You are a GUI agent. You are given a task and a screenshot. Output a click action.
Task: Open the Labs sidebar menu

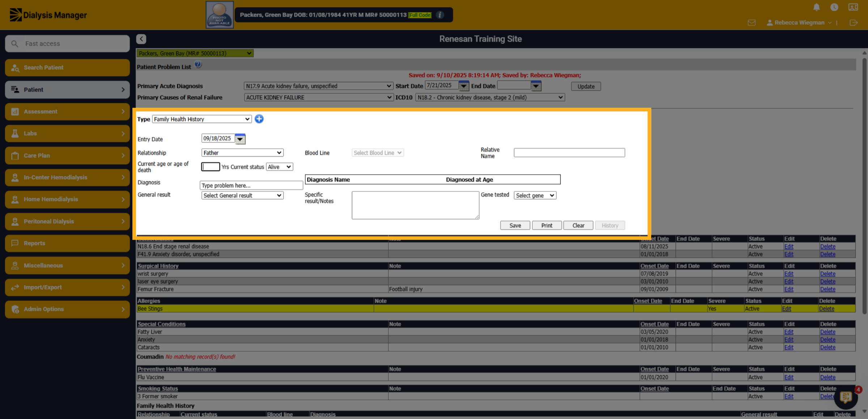click(67, 133)
